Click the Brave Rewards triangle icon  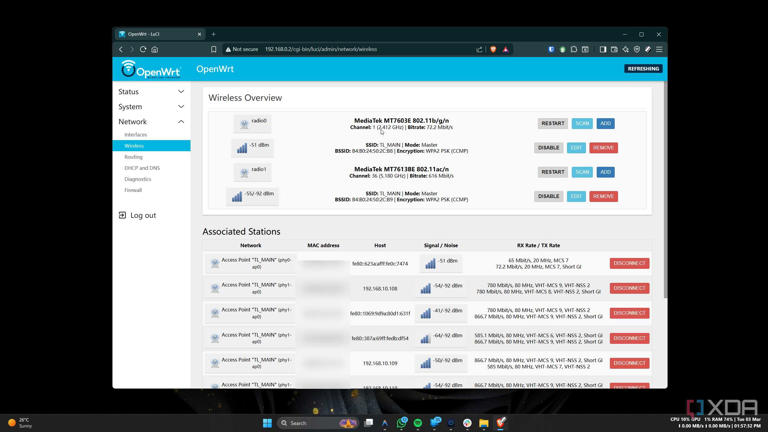point(505,49)
